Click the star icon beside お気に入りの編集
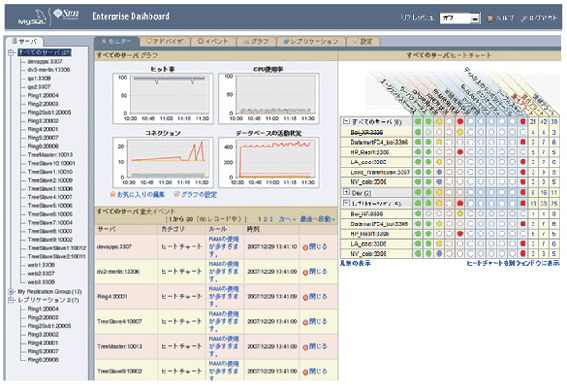This screenshot has height=388, width=567. (x=112, y=195)
